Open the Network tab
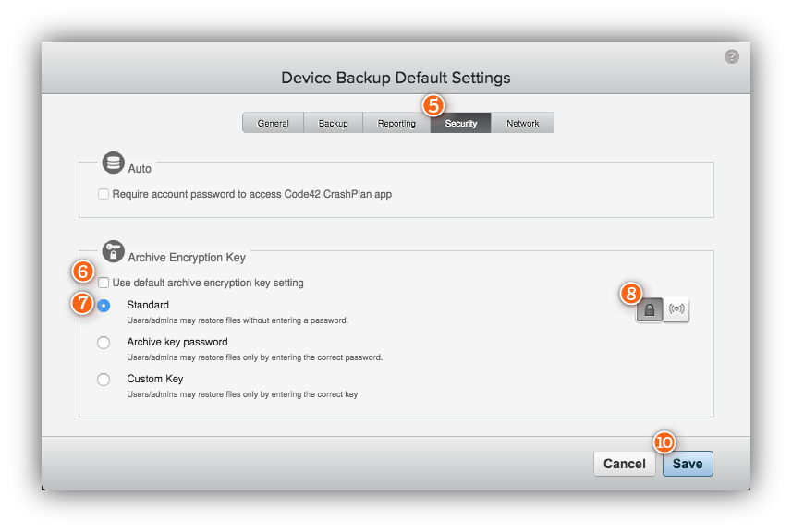This screenshot has width=792, height=532. click(x=522, y=122)
